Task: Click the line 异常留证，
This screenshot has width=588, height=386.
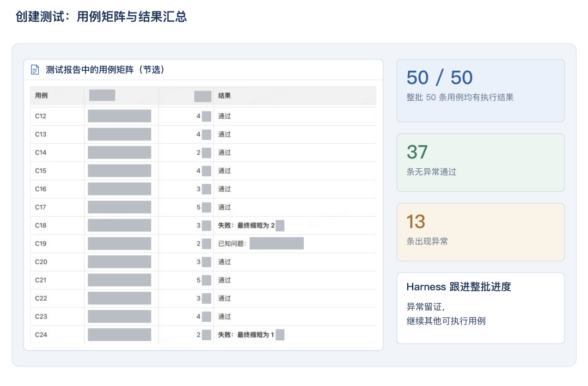Action: pyautogui.click(x=426, y=307)
